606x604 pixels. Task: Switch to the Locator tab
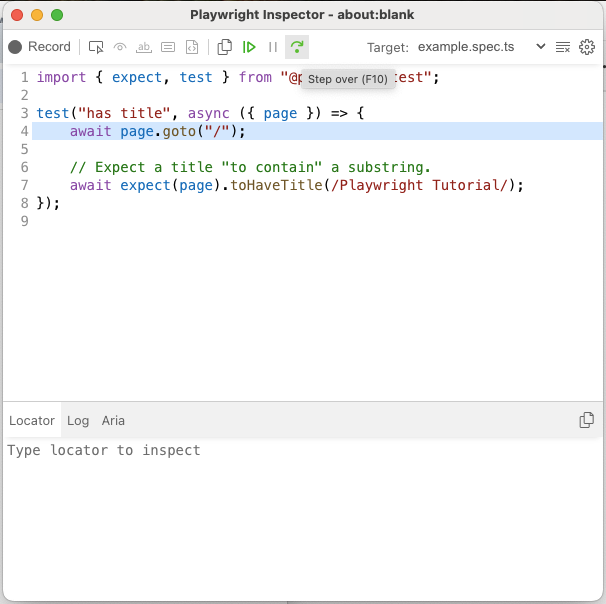point(32,421)
